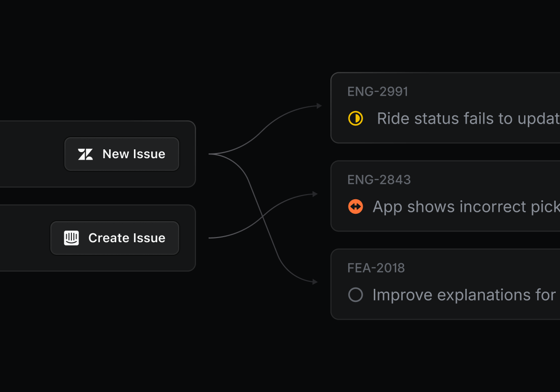Click the Zendesk logo icon
Viewport: 560px width, 392px height.
tap(85, 154)
